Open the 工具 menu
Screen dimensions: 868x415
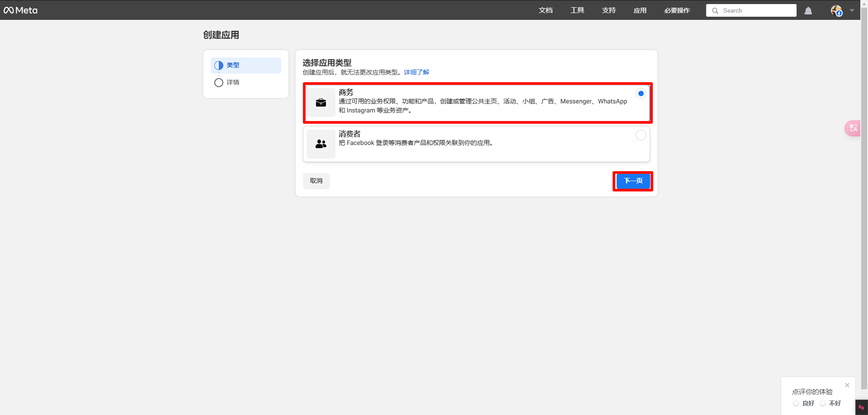(577, 10)
